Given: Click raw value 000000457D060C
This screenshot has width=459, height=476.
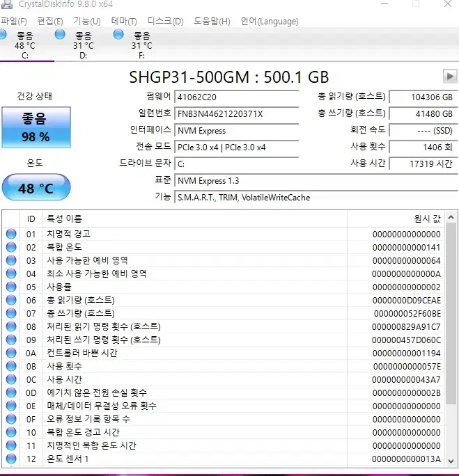Looking at the screenshot, I should coord(406,340).
